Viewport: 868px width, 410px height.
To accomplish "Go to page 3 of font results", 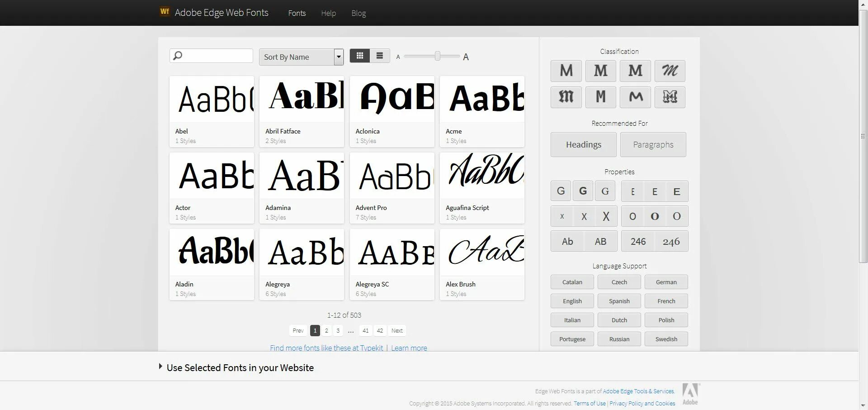I will [x=338, y=330].
